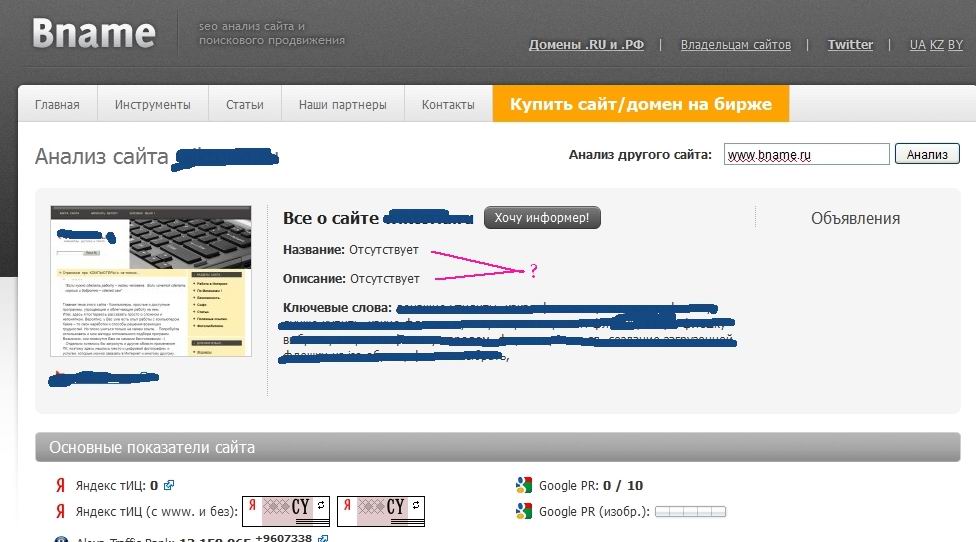Click the Yandex icon beside Яндекс тИЦ: 0
Image resolution: width=976 pixels, height=542 pixels.
click(x=60, y=485)
